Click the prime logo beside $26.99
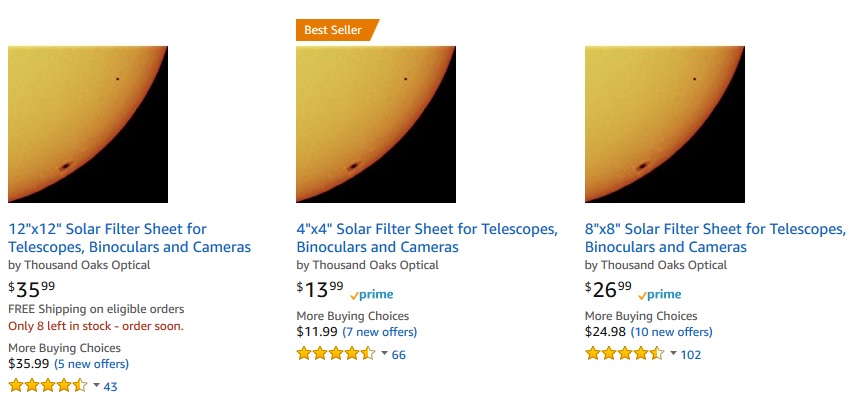 point(660,294)
